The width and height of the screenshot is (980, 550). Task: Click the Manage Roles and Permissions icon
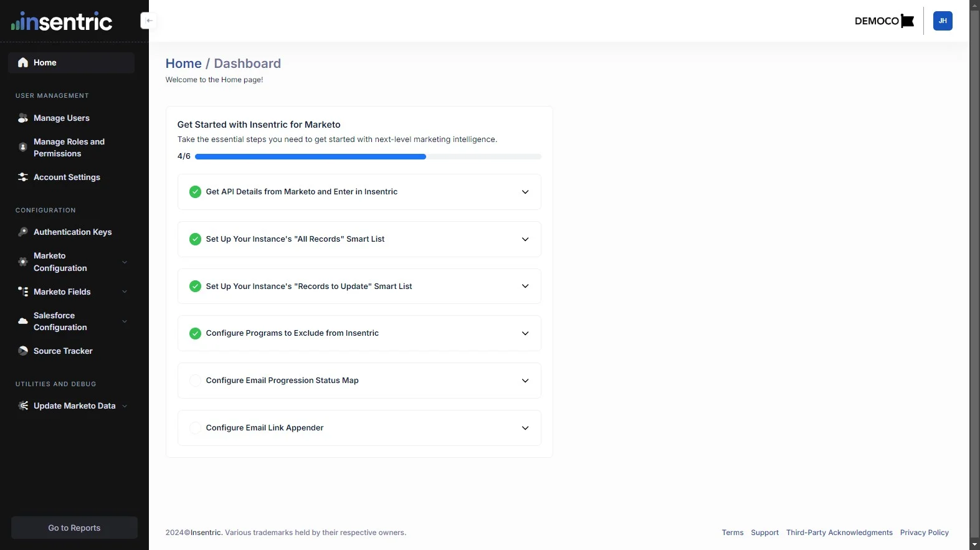click(23, 148)
